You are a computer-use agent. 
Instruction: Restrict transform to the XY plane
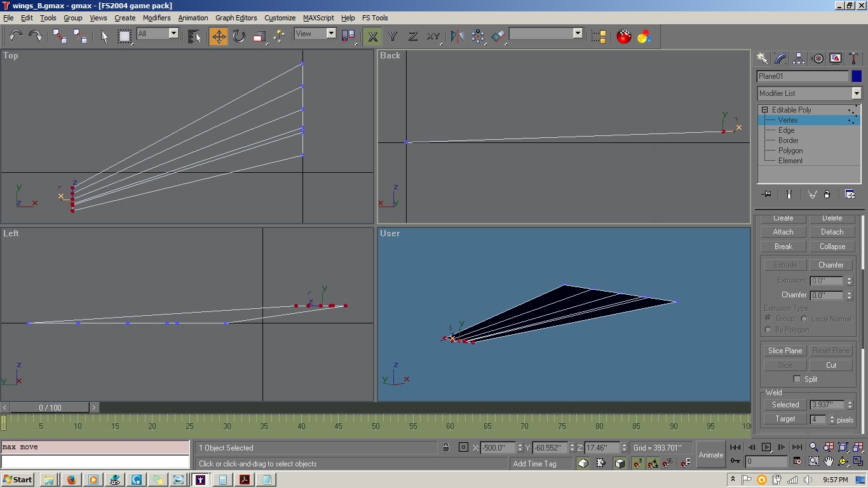click(x=433, y=36)
